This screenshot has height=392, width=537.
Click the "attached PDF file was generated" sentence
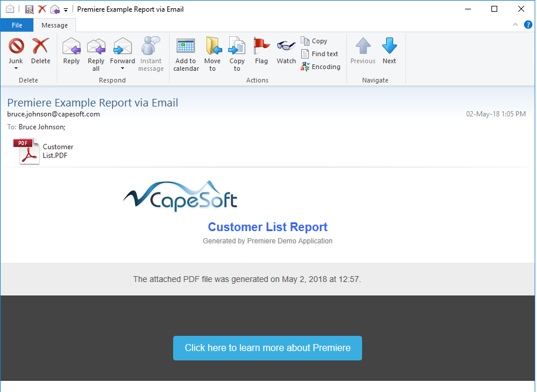coord(247,279)
